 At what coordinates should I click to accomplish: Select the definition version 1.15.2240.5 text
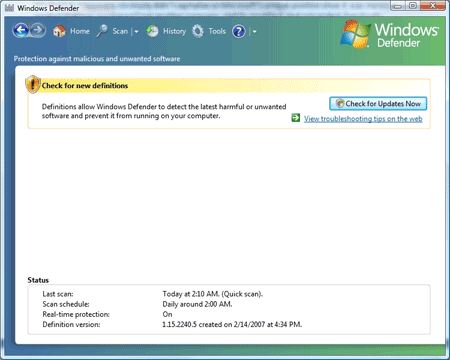[232, 324]
